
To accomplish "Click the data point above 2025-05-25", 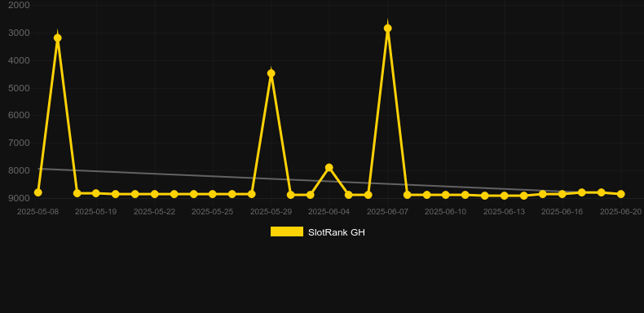I will click(x=212, y=194).
